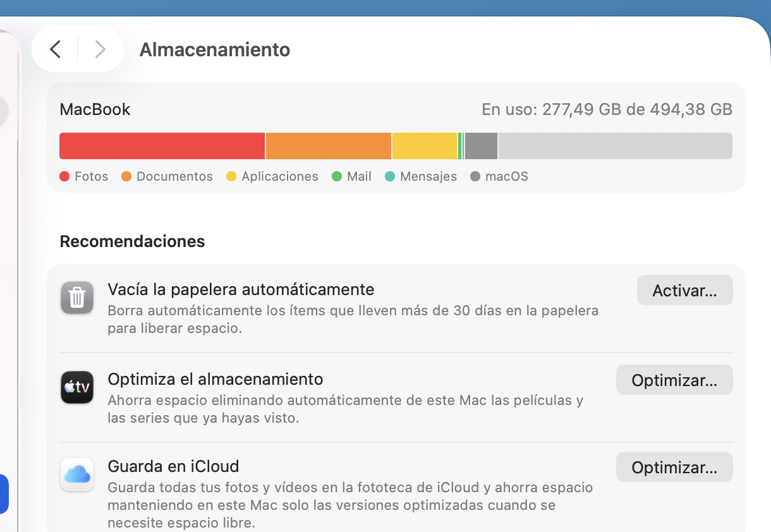Click the trash can icon
Screen dimensions: 771x532
click(x=77, y=298)
